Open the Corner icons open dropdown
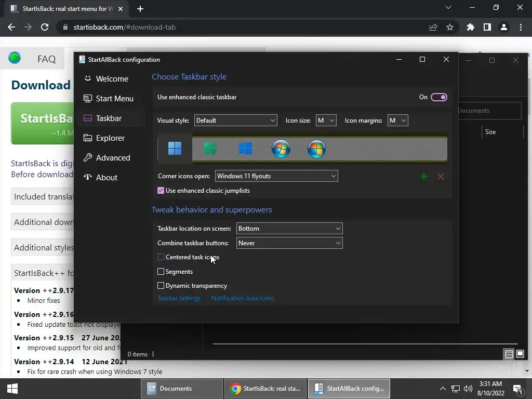The width and height of the screenshot is (532, 399). pyautogui.click(x=276, y=176)
